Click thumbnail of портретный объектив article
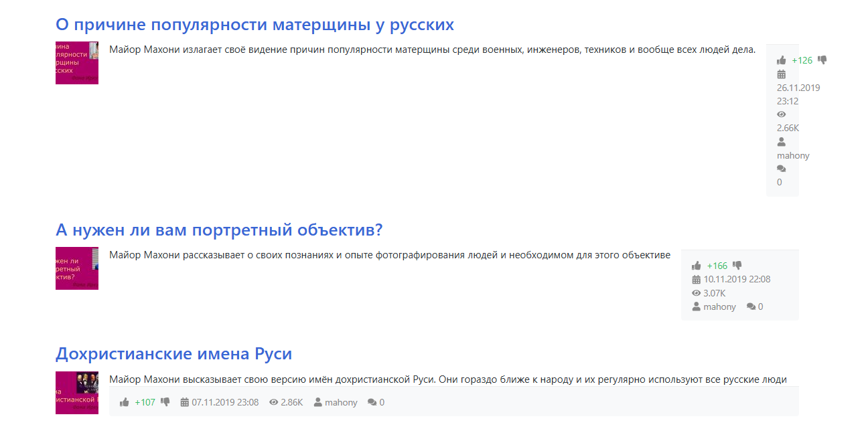 pyautogui.click(x=77, y=268)
